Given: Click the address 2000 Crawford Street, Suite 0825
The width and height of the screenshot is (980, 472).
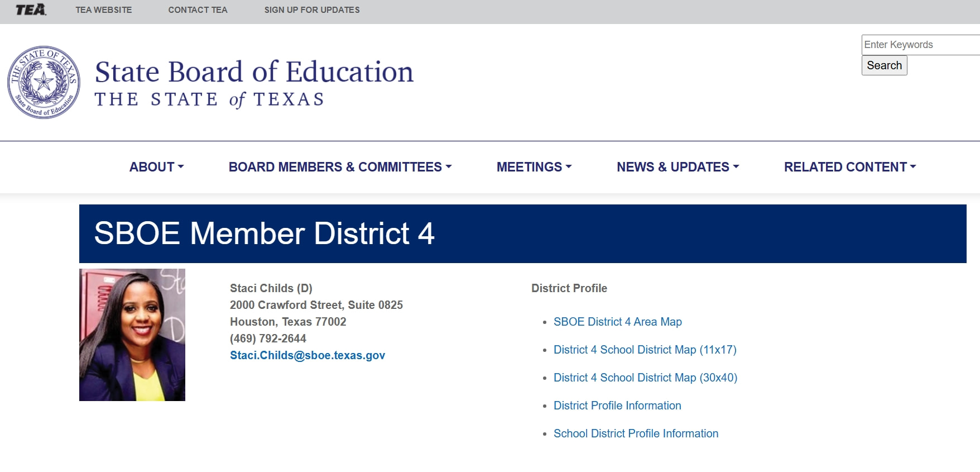Looking at the screenshot, I should point(316,305).
